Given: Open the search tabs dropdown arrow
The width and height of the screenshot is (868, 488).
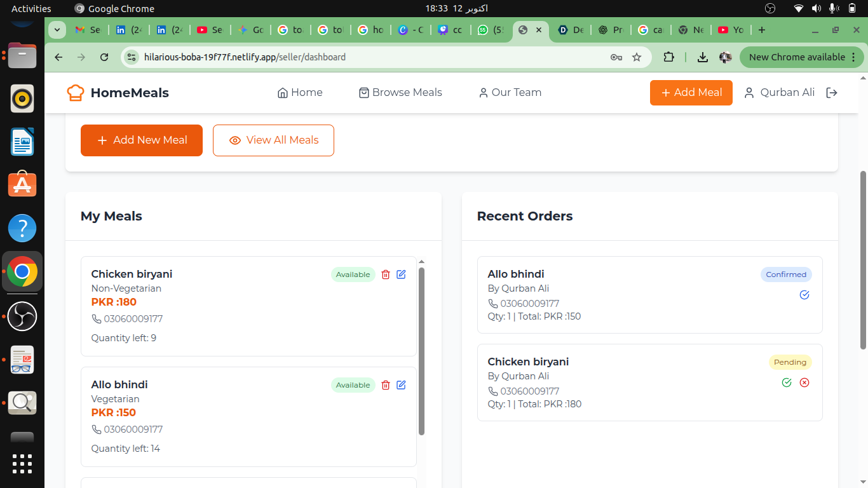Looking at the screenshot, I should click(x=57, y=30).
